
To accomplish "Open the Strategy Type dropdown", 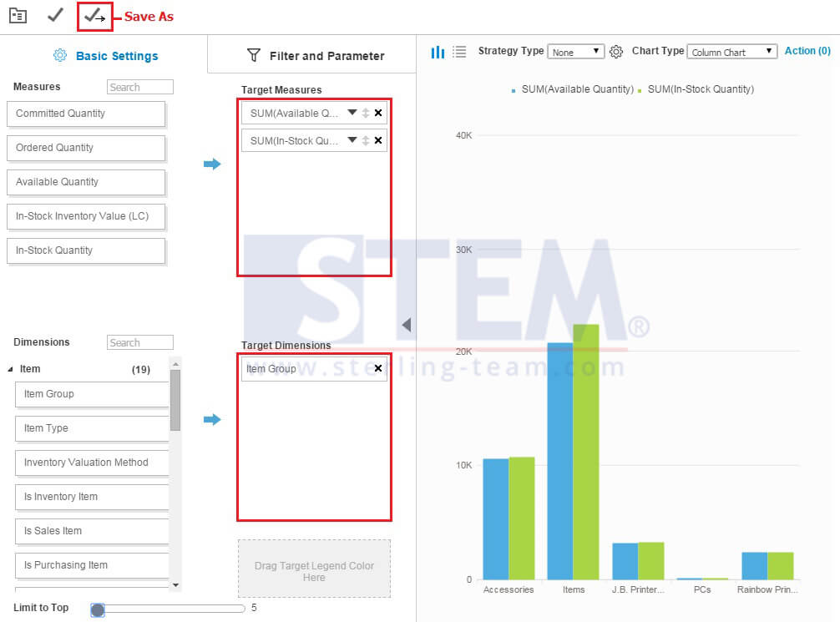I will pos(575,52).
